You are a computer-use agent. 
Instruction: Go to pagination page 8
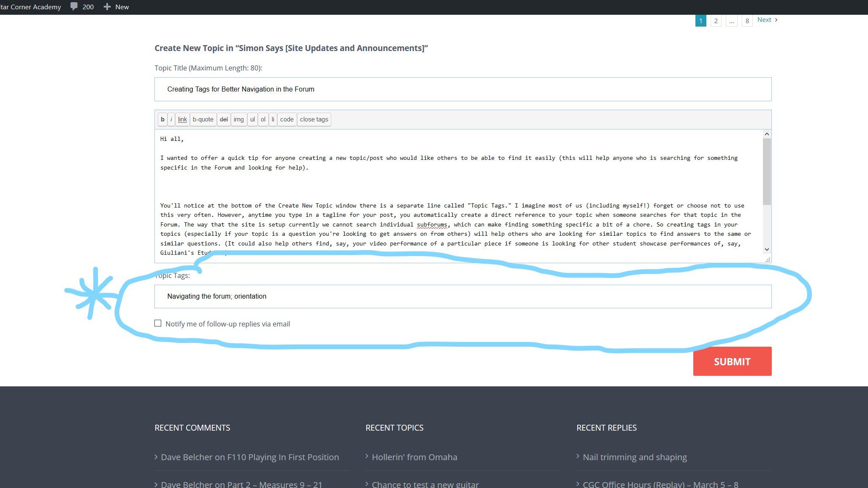point(747,21)
